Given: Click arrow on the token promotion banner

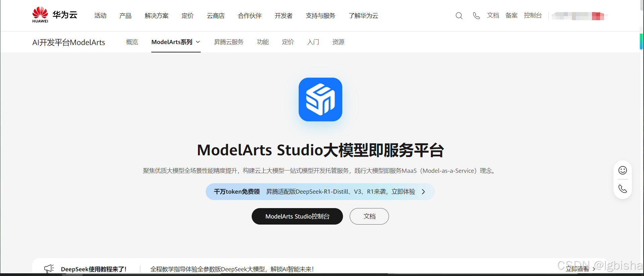Looking at the screenshot, I should pyautogui.click(x=423, y=192).
